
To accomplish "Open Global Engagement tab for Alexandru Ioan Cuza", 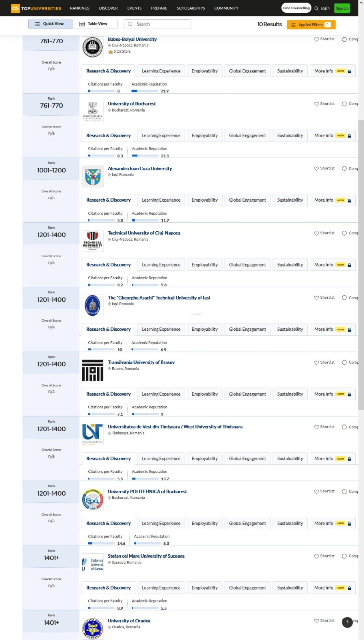I will pos(247,200).
